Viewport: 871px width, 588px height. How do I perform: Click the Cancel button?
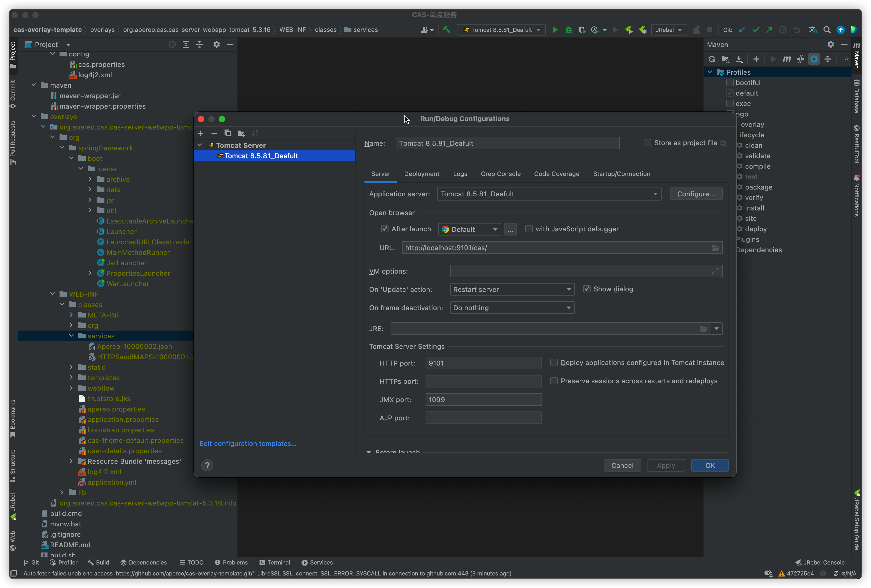click(x=622, y=465)
